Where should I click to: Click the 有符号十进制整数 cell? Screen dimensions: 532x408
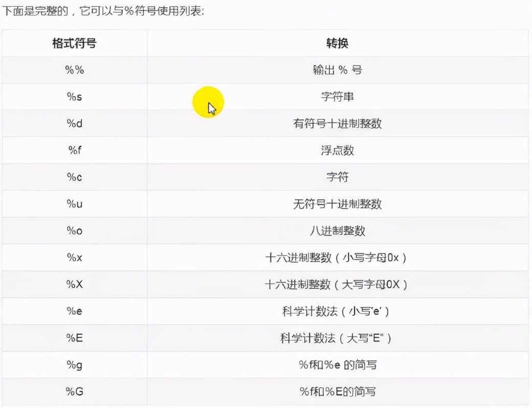point(337,124)
